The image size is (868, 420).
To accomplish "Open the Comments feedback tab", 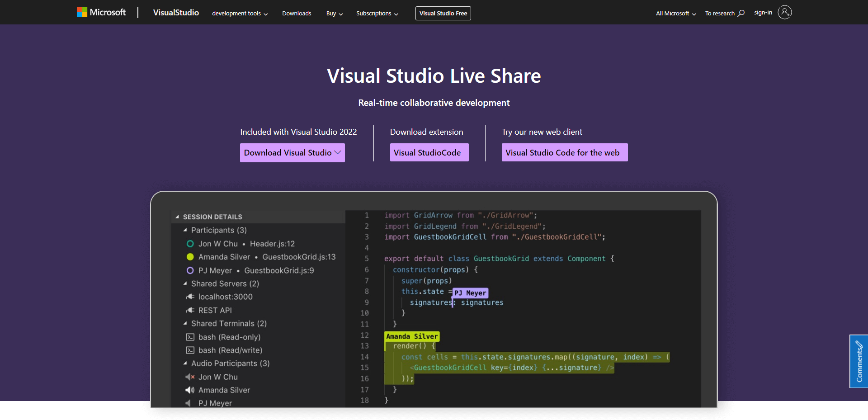I will click(859, 361).
